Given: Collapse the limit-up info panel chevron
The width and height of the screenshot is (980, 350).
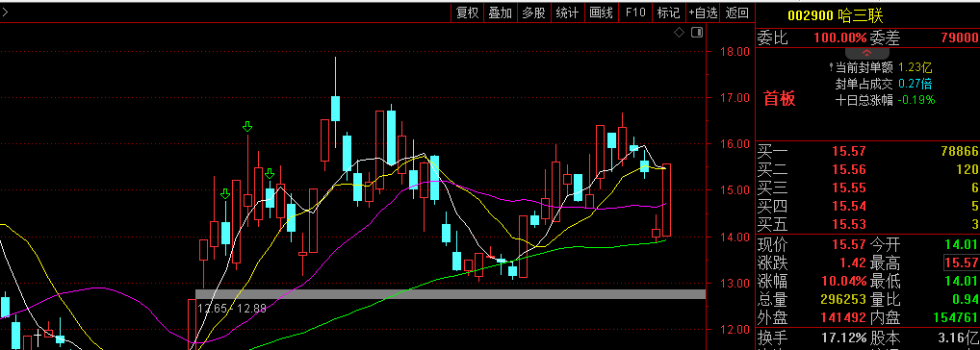Looking at the screenshot, I should [866, 54].
